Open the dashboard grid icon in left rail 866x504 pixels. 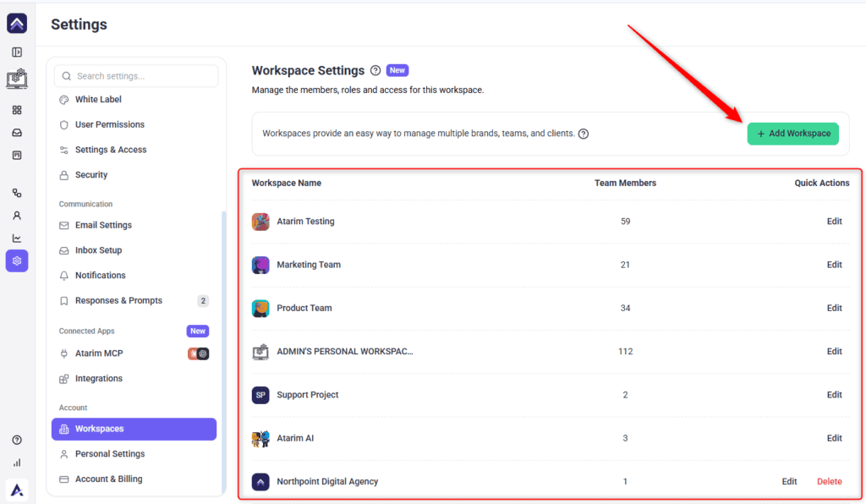[17, 110]
